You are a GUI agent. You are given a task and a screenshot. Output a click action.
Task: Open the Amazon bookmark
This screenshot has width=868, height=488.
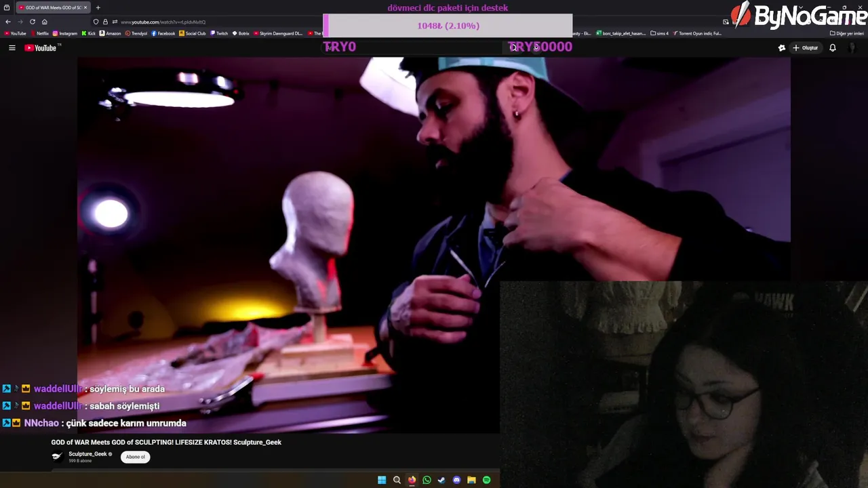[x=111, y=33]
